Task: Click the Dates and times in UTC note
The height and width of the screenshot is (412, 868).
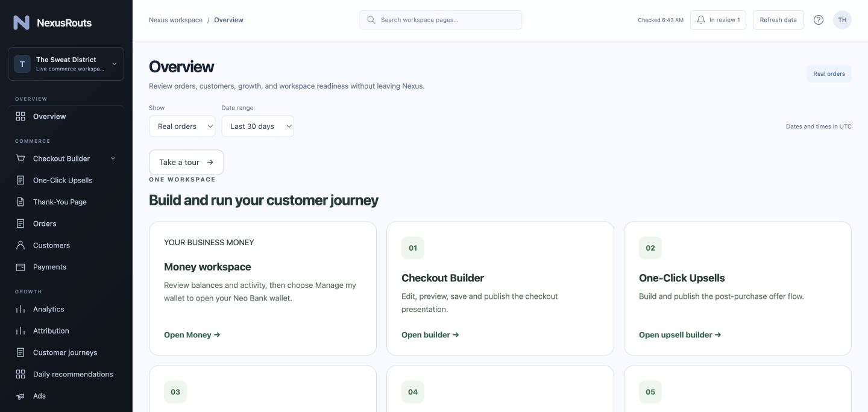Action: click(819, 126)
